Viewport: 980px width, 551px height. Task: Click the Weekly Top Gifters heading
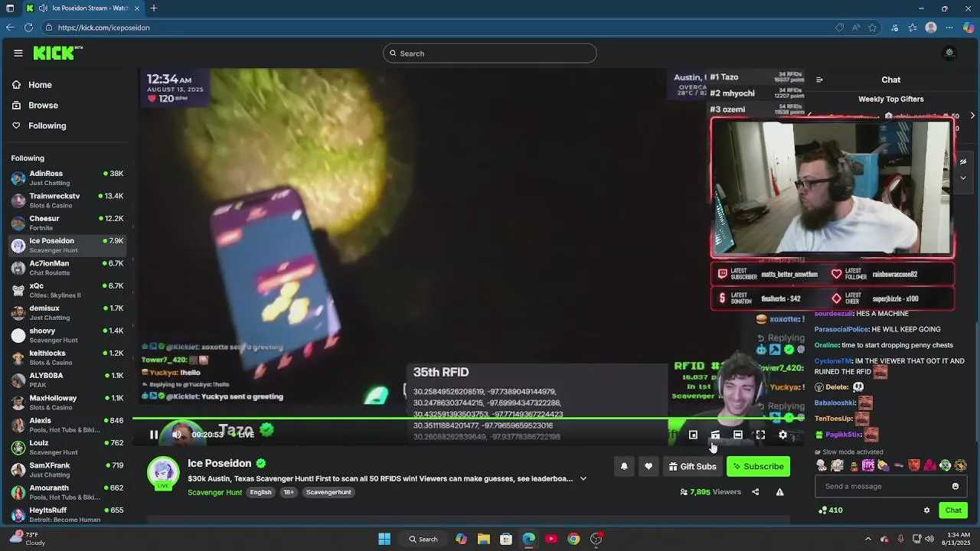890,99
